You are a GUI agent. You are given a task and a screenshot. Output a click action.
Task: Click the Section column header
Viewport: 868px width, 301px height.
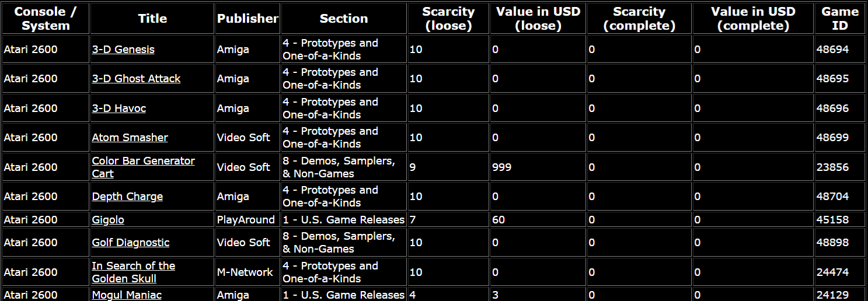tap(344, 19)
